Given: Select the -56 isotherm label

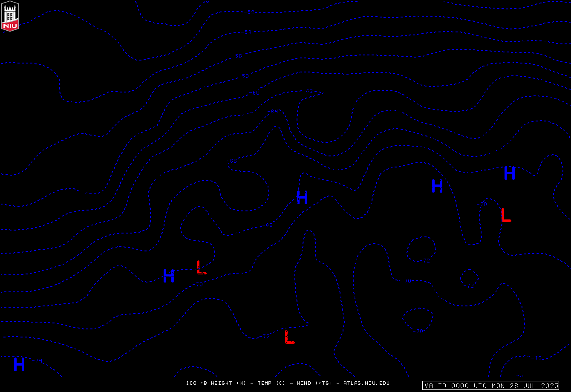Looking at the screenshot, I should (237, 56).
